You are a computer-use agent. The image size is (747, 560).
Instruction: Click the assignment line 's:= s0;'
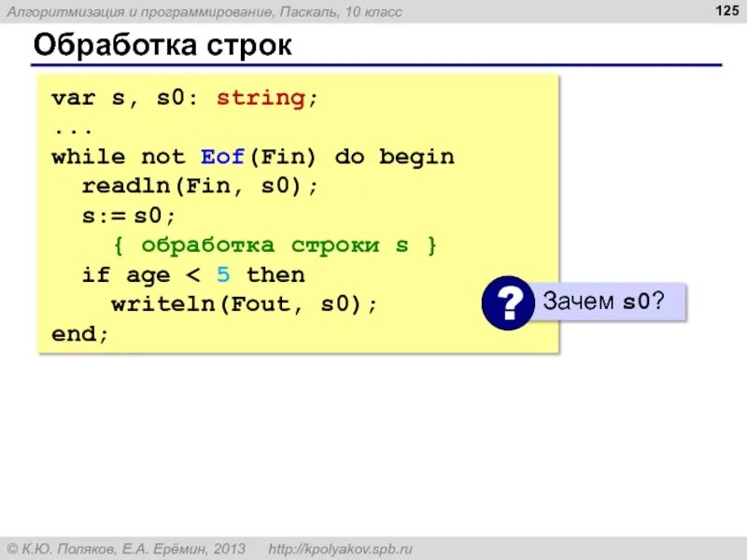pos(129,217)
